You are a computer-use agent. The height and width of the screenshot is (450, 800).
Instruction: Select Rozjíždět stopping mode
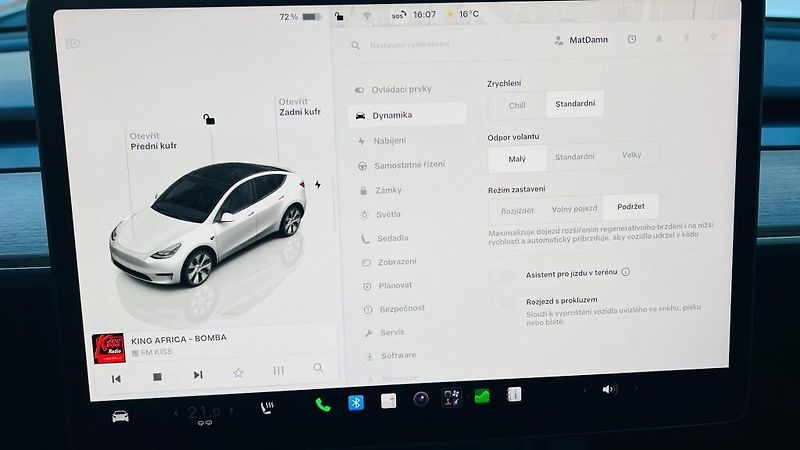coord(517,211)
